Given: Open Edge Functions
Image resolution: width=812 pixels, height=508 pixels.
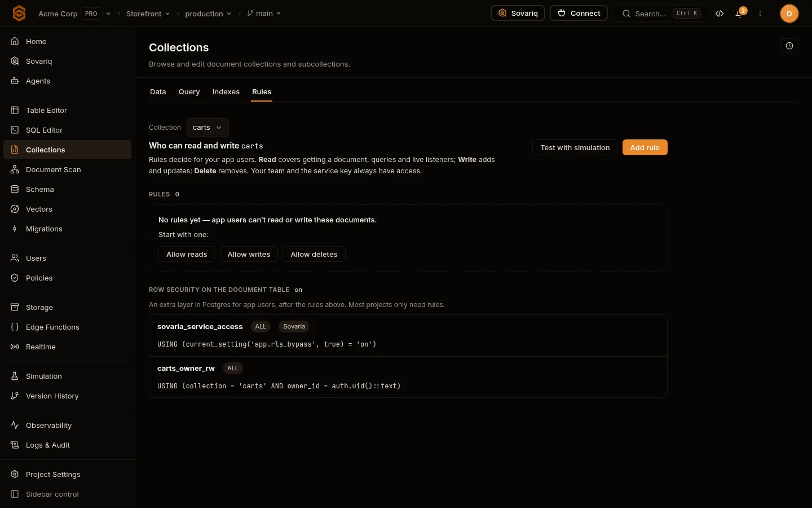Looking at the screenshot, I should (68, 327).
